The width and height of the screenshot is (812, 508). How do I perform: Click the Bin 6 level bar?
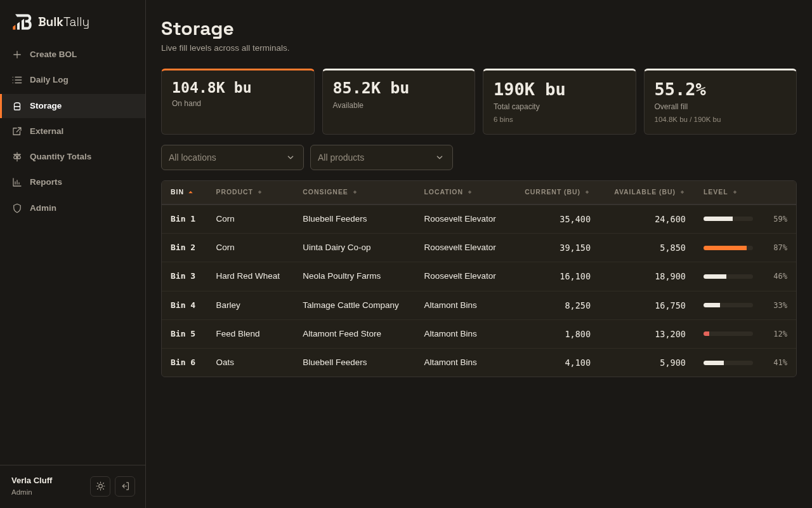click(728, 363)
